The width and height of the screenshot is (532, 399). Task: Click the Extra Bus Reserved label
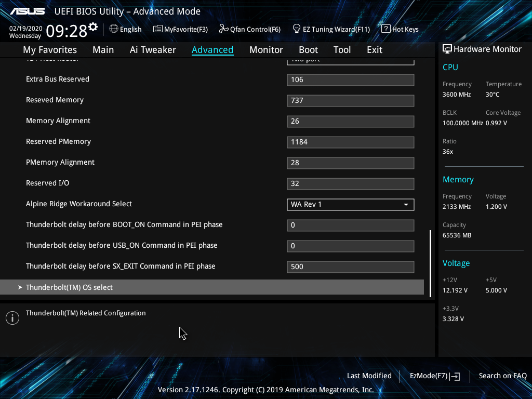[58, 79]
